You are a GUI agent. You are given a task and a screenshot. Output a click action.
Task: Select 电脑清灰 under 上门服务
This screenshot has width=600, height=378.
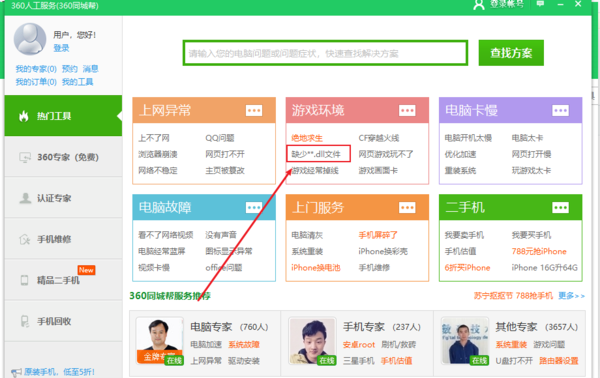[x=307, y=235]
